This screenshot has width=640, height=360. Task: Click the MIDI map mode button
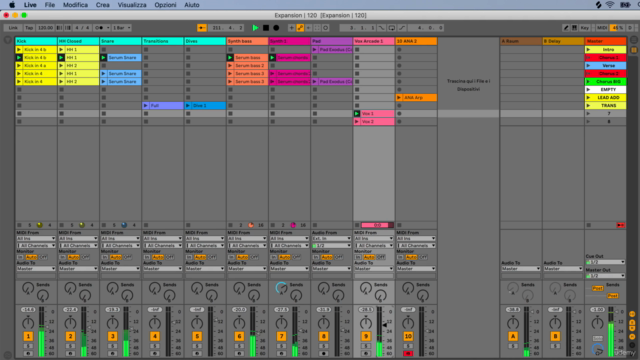pyautogui.click(x=602, y=28)
